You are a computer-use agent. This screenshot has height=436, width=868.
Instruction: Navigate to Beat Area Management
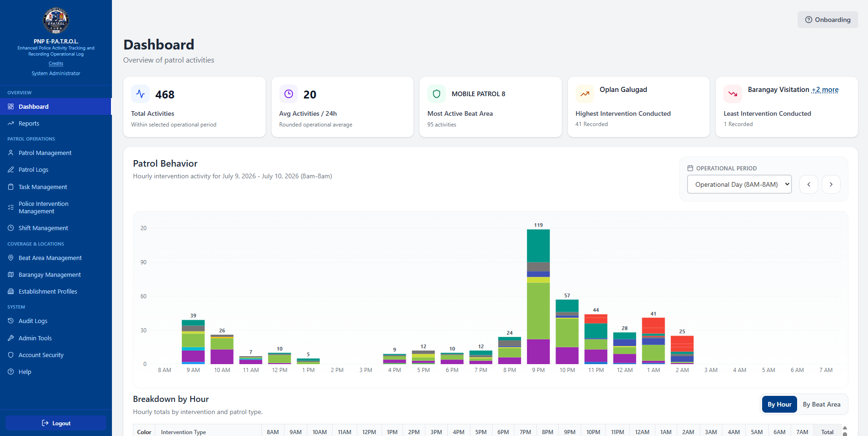[x=56, y=258]
